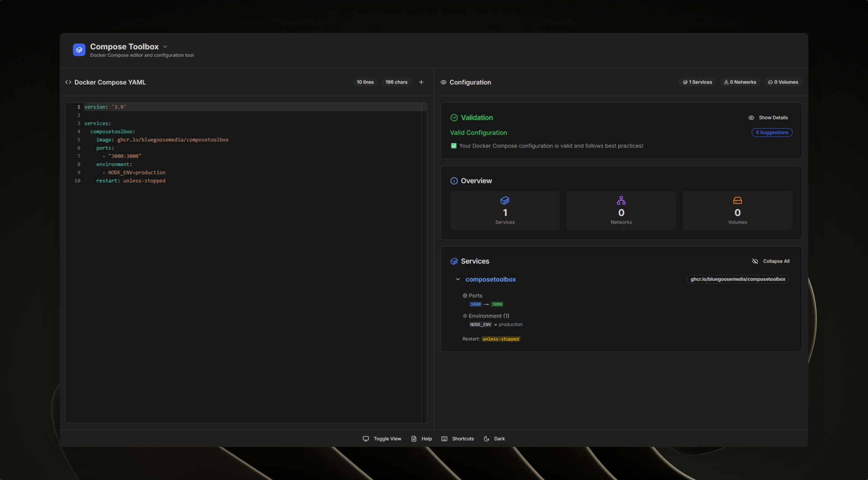Toggle the Dark theme button
Viewport: 868px width, 480px height.
[494, 439]
